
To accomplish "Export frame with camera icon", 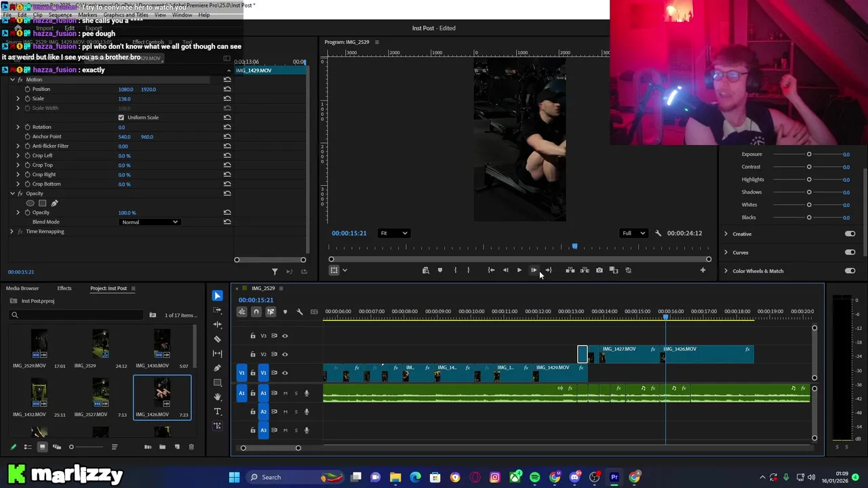I will (599, 270).
